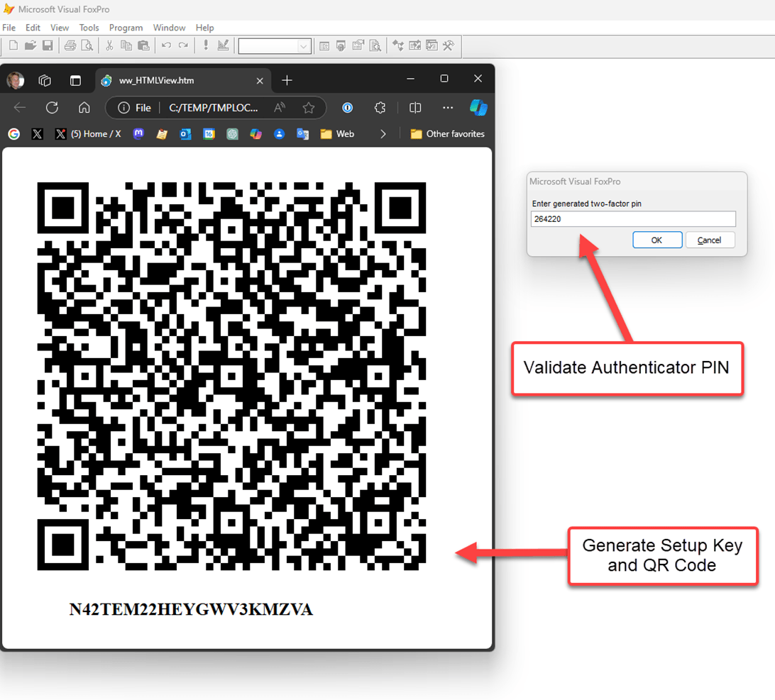Expand hidden favorites with chevron arrow
Viewport: 775px width, 700px height.
[x=383, y=133]
